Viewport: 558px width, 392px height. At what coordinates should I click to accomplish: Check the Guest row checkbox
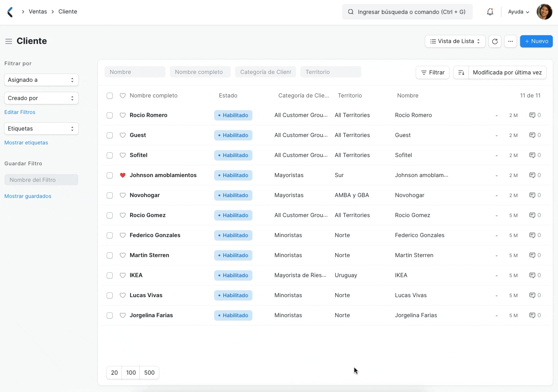point(110,135)
